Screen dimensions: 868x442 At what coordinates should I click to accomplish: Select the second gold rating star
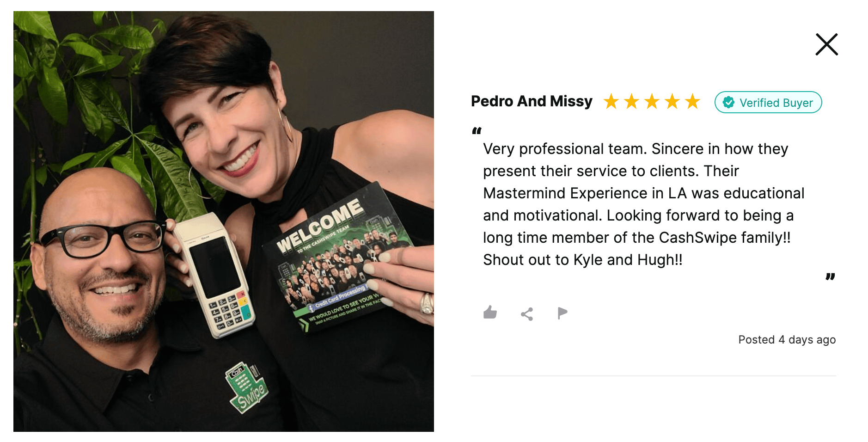631,101
